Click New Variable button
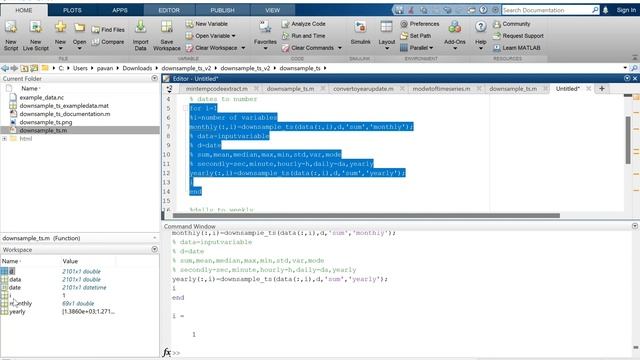640x360 pixels. (207, 24)
